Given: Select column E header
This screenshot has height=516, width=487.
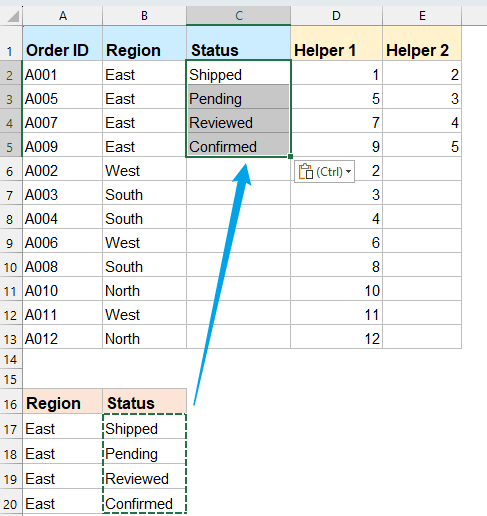Looking at the screenshot, I should click(422, 16).
